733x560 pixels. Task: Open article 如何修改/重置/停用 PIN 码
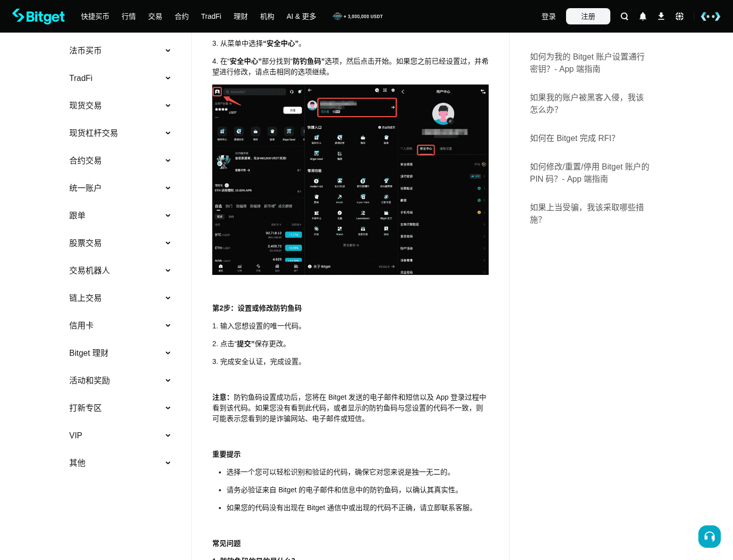pyautogui.click(x=589, y=173)
